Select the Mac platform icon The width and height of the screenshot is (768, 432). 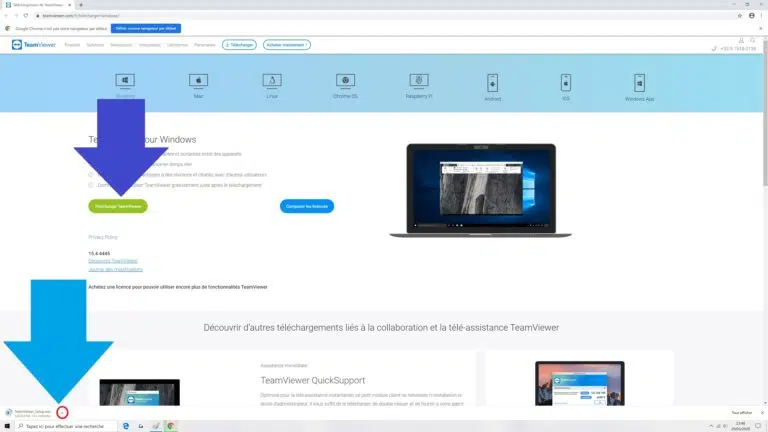(198, 80)
